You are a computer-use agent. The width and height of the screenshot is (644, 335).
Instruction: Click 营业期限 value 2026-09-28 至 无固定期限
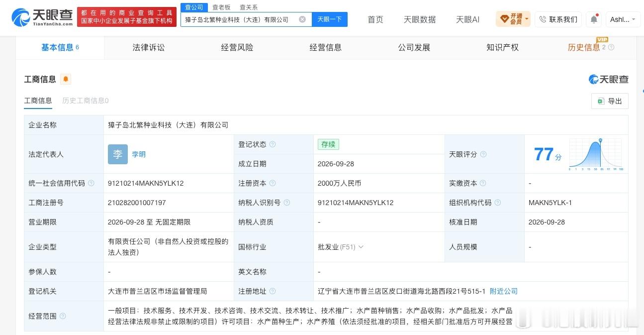tap(149, 222)
